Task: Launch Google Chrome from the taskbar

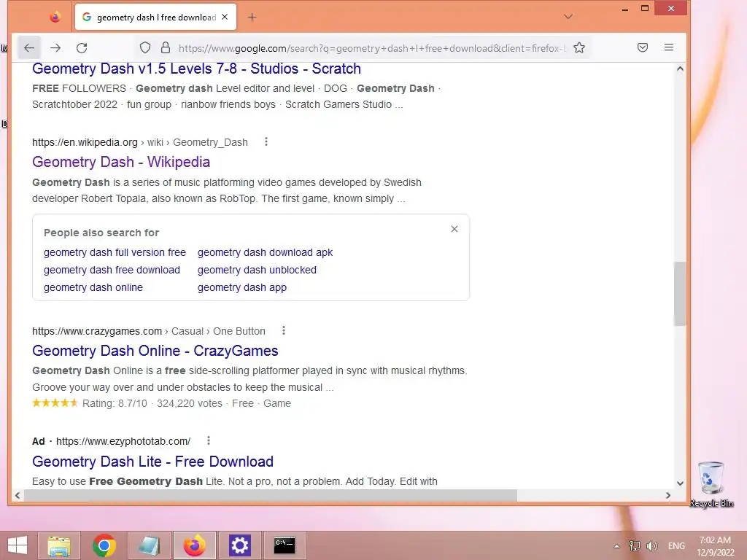Action: (x=104, y=545)
